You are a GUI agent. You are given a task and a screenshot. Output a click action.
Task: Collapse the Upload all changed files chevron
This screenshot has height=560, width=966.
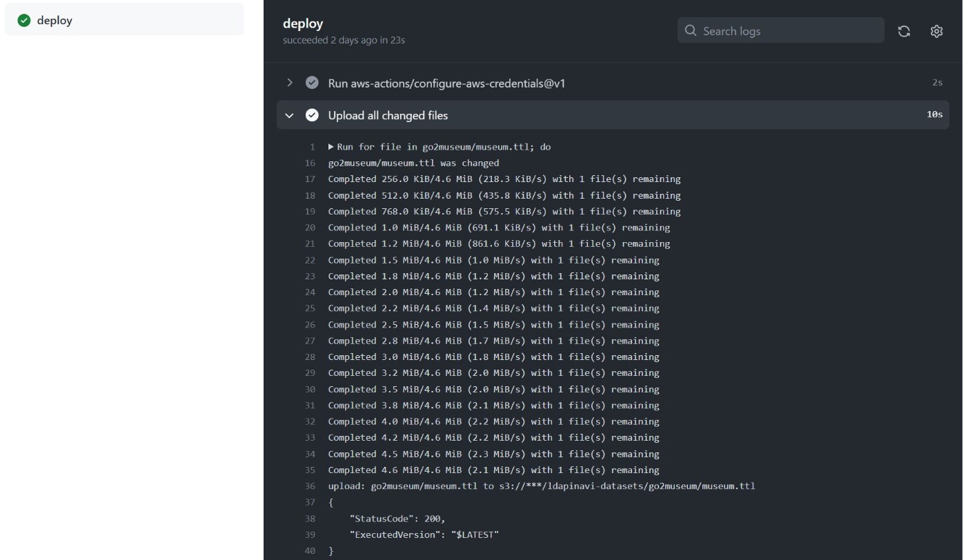290,115
